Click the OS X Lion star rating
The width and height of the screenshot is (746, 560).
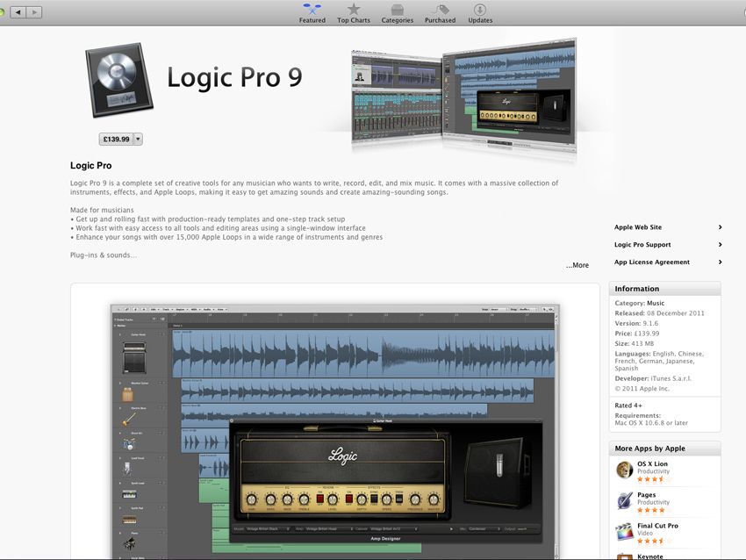pos(654,479)
